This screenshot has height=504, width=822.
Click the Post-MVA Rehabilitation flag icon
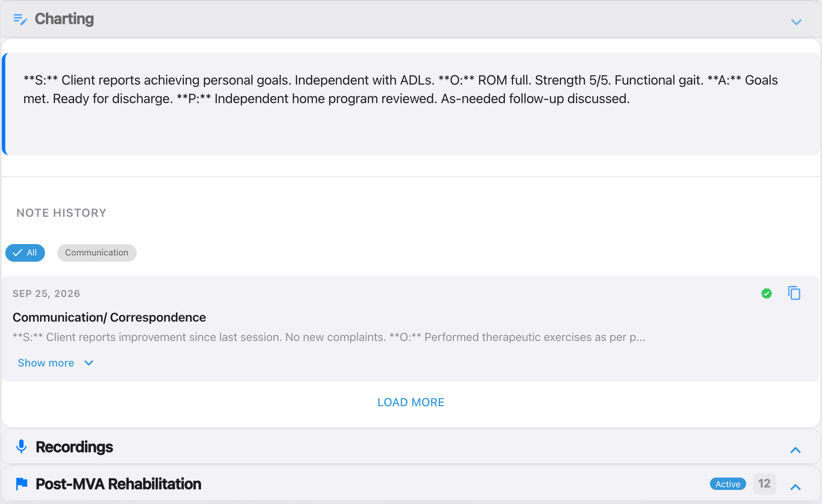click(22, 484)
